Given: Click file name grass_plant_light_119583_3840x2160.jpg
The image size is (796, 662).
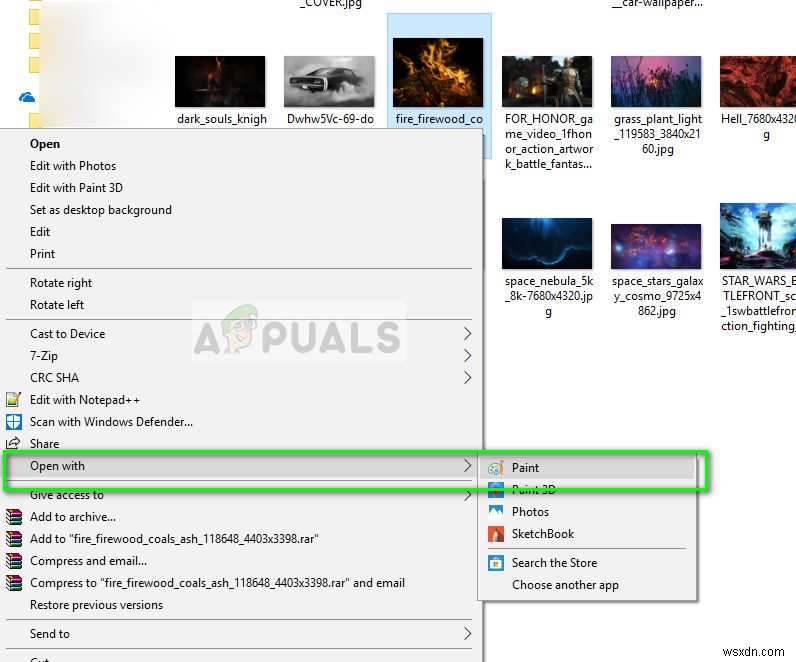Looking at the screenshot, I should click(x=657, y=134).
